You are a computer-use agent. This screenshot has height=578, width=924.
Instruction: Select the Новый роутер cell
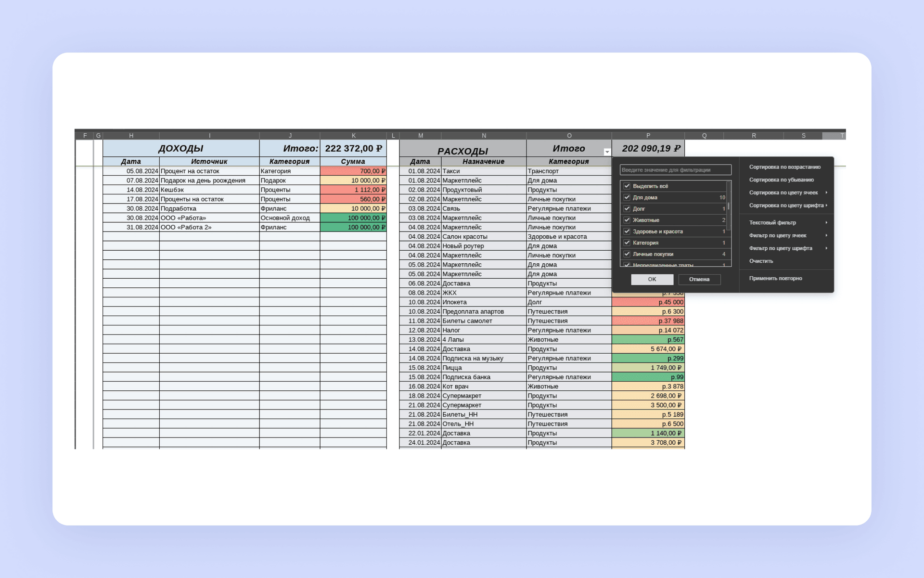click(x=484, y=246)
